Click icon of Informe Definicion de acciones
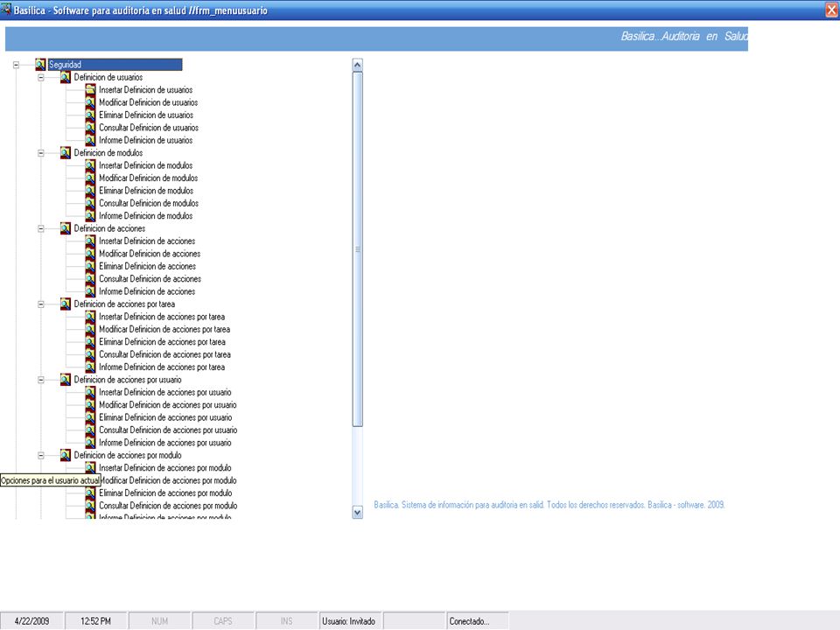Screen dimensions: 840x630 pos(90,291)
